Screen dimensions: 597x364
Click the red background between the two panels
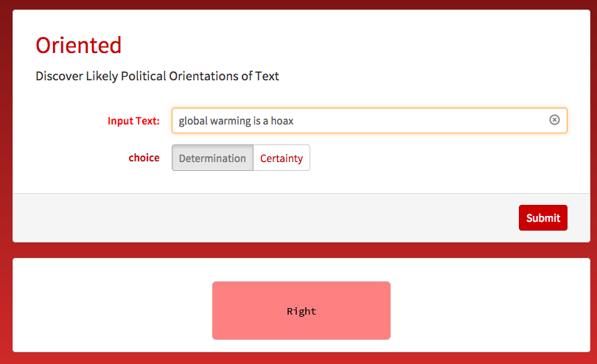(301, 250)
